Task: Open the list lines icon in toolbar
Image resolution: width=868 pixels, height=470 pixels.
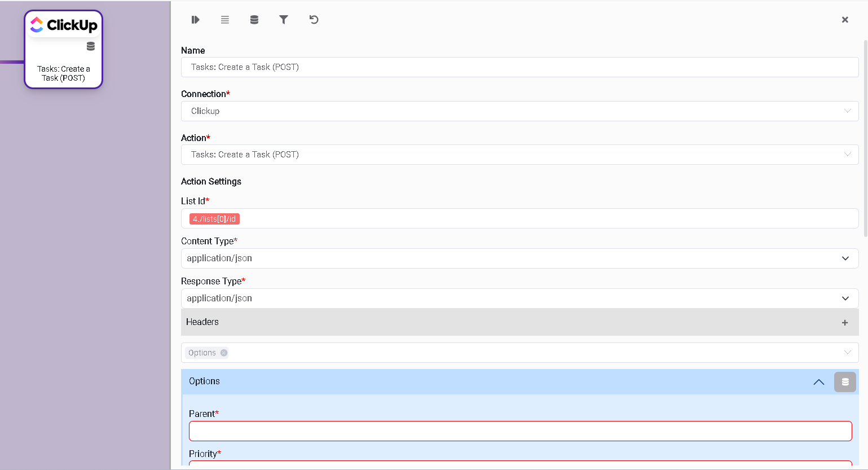Action: (x=225, y=20)
